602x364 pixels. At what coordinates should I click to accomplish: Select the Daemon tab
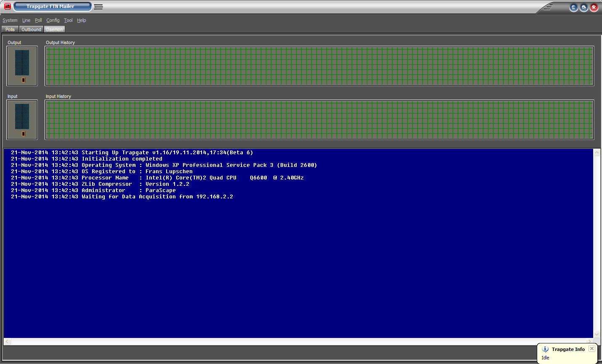tap(54, 29)
